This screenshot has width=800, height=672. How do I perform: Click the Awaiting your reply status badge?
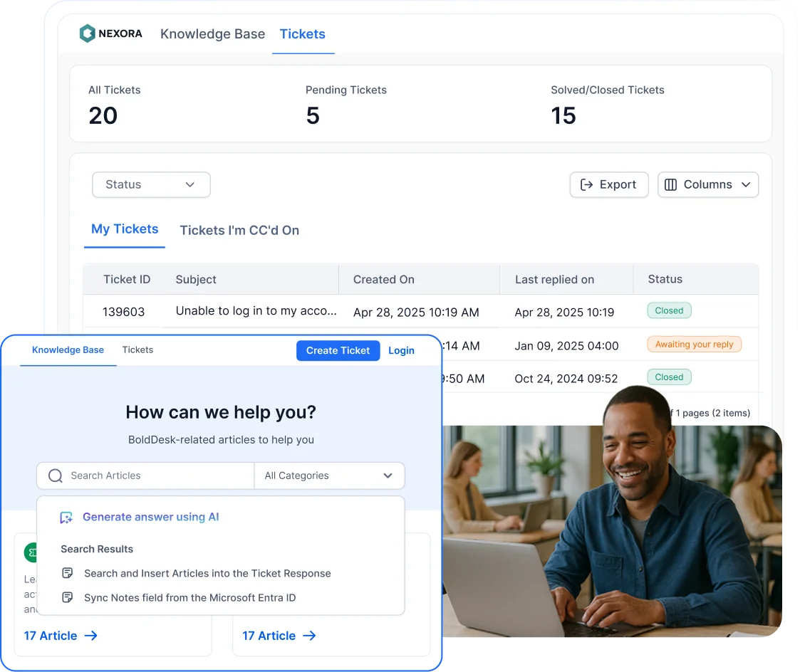pos(695,344)
